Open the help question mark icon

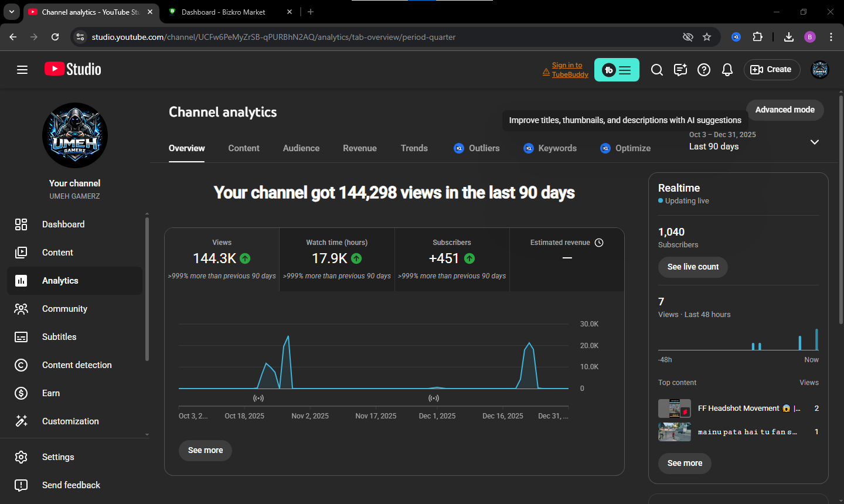[704, 70]
